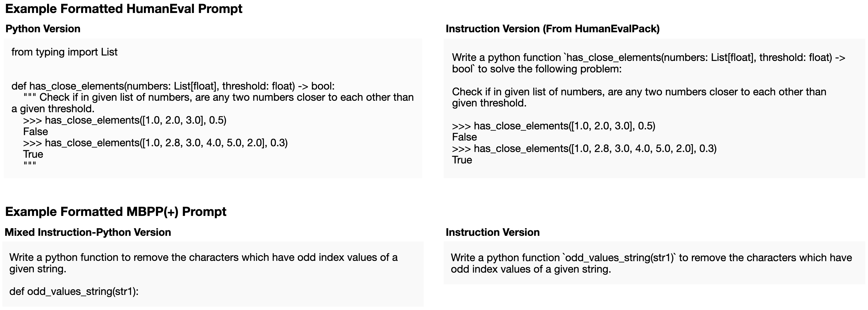The height and width of the screenshot is (310, 868).
Task: Click "odd index values of a given string." text
Action: point(531,269)
